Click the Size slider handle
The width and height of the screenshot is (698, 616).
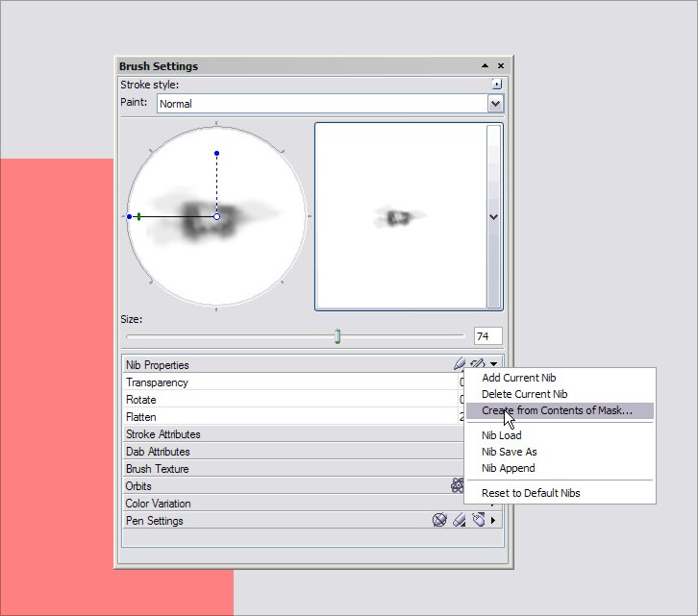click(337, 336)
